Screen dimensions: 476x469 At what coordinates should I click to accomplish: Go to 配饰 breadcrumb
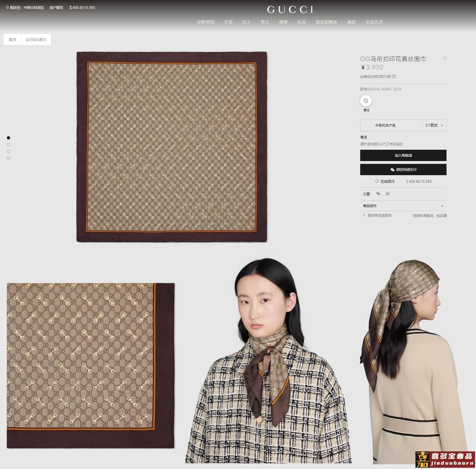[x=13, y=40]
